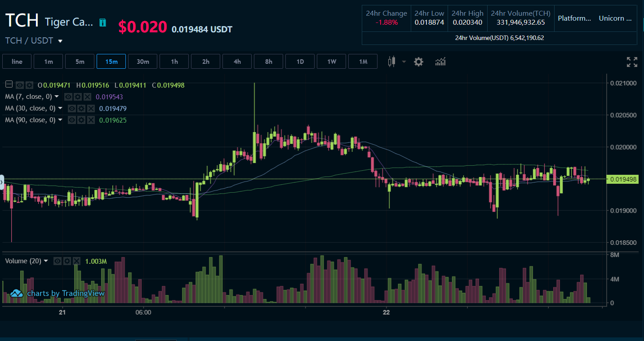Image resolution: width=644 pixels, height=341 pixels.
Task: Click the MA 7 value 0.019543
Action: point(109,97)
